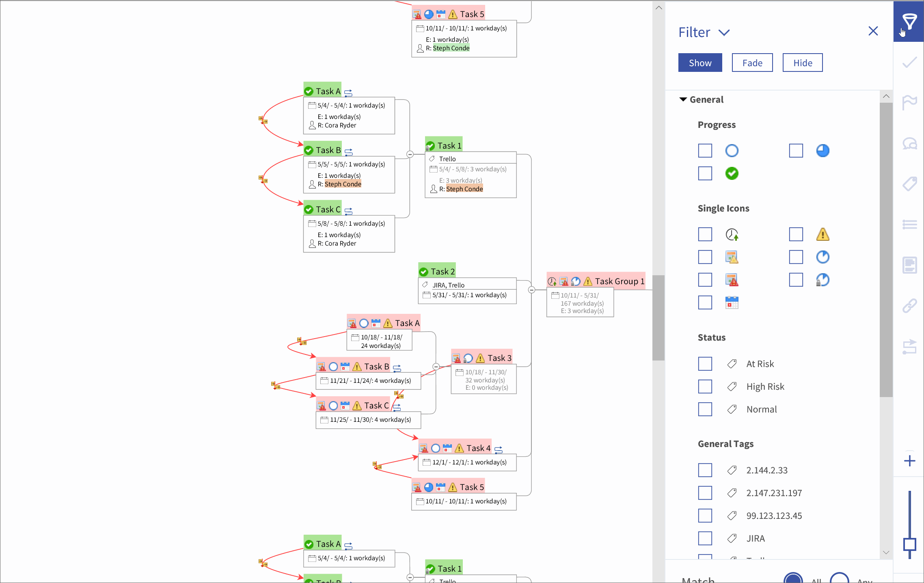The width and height of the screenshot is (924, 583).
Task: Select the Show filter mode button
Action: pyautogui.click(x=700, y=63)
